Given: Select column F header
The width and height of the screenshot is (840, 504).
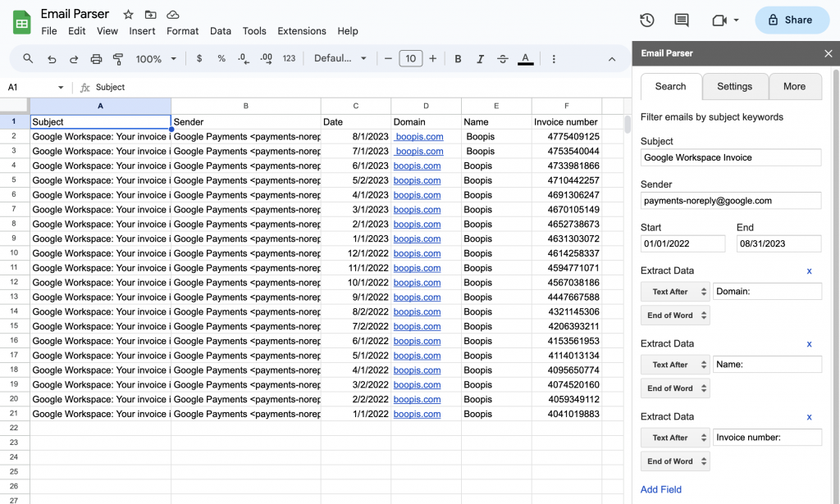Looking at the screenshot, I should (566, 106).
